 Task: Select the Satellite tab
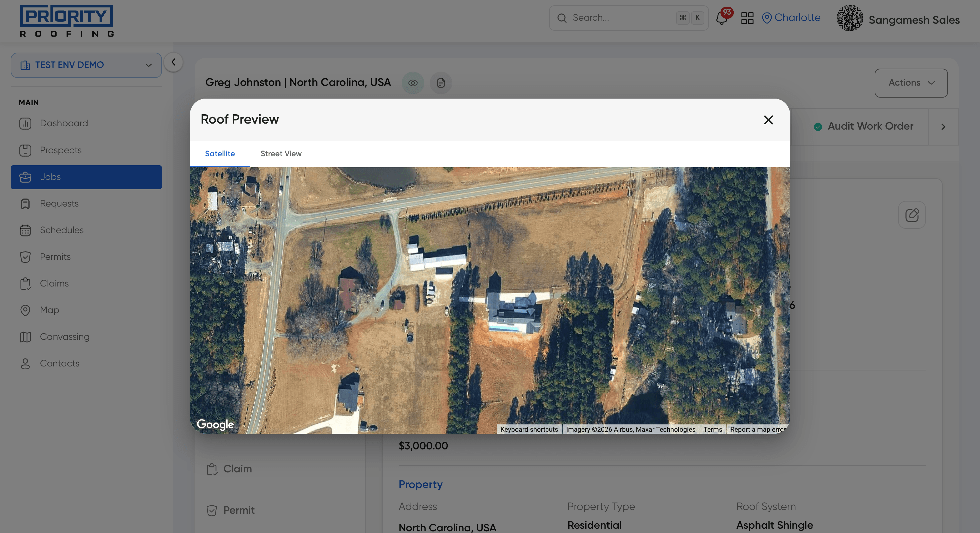click(220, 154)
